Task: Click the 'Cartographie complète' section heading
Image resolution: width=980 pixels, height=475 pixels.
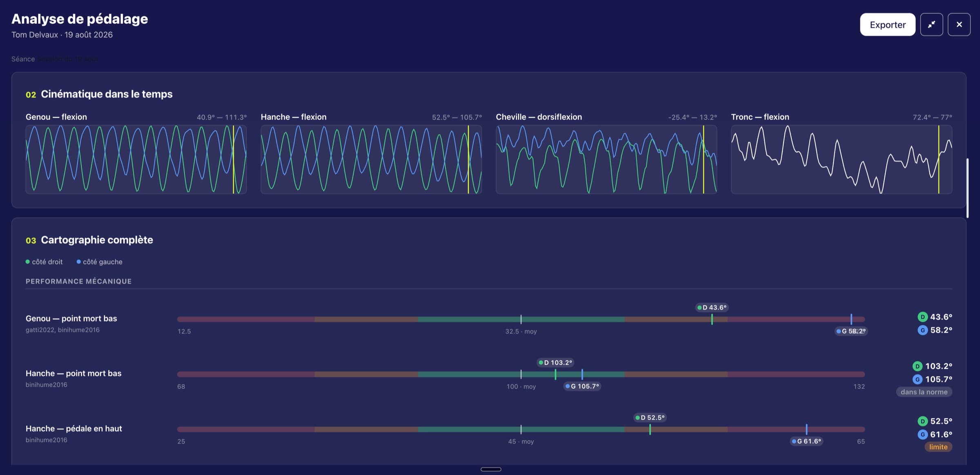Action: [x=97, y=240]
